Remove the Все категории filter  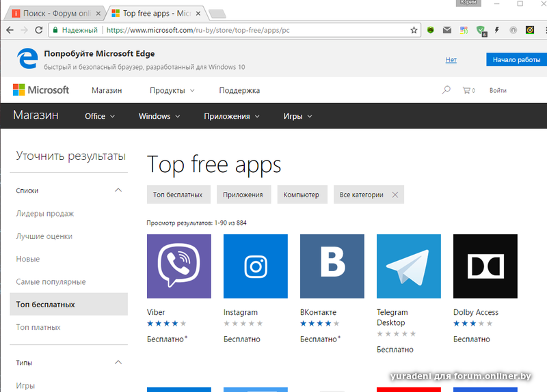tap(395, 195)
